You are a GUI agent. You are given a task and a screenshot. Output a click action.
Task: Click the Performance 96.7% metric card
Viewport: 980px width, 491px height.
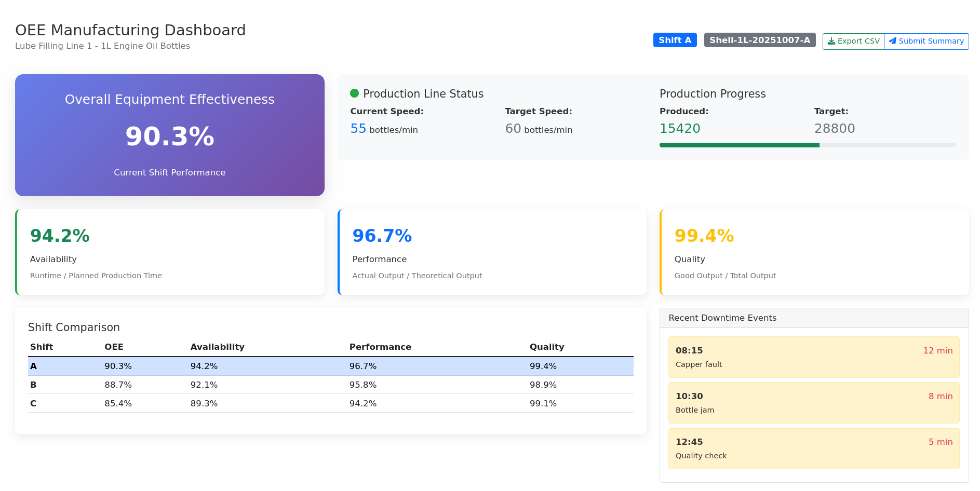pos(492,252)
